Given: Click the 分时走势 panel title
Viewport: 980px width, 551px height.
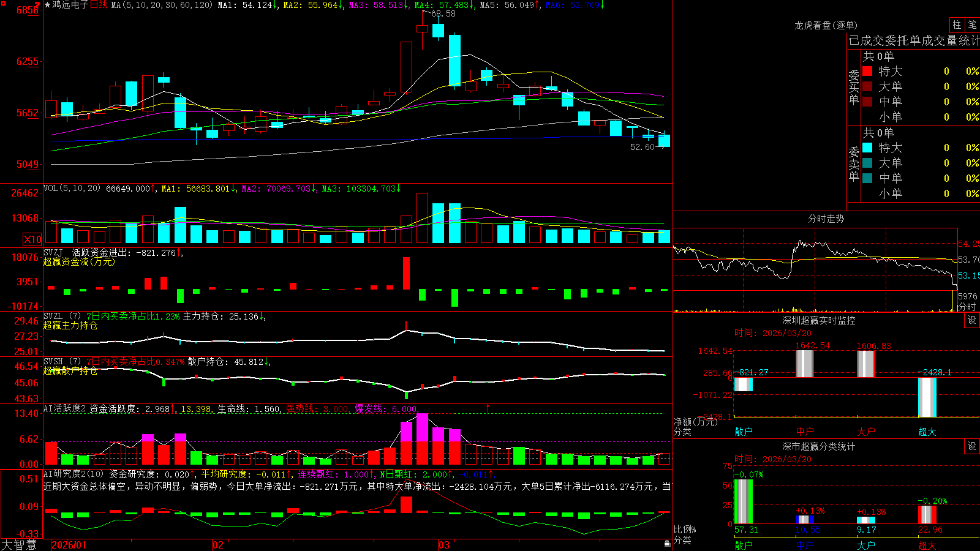Looking at the screenshot, I should tap(826, 219).
